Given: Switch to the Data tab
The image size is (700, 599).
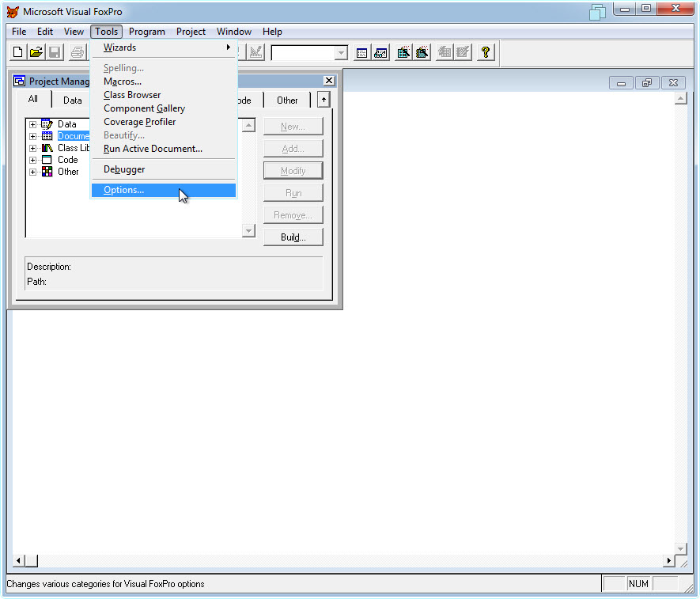Looking at the screenshot, I should pyautogui.click(x=72, y=100).
